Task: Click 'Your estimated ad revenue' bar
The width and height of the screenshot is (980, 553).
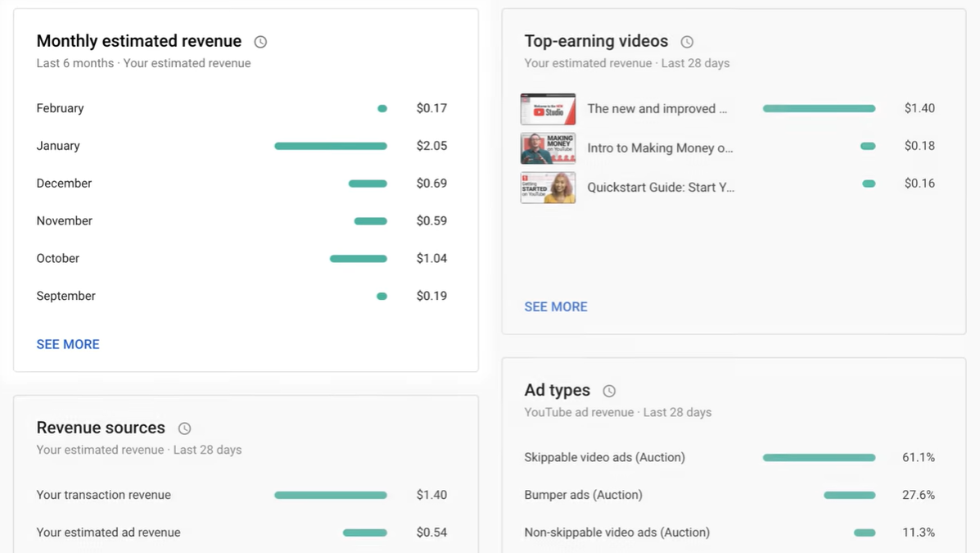Action: [365, 532]
